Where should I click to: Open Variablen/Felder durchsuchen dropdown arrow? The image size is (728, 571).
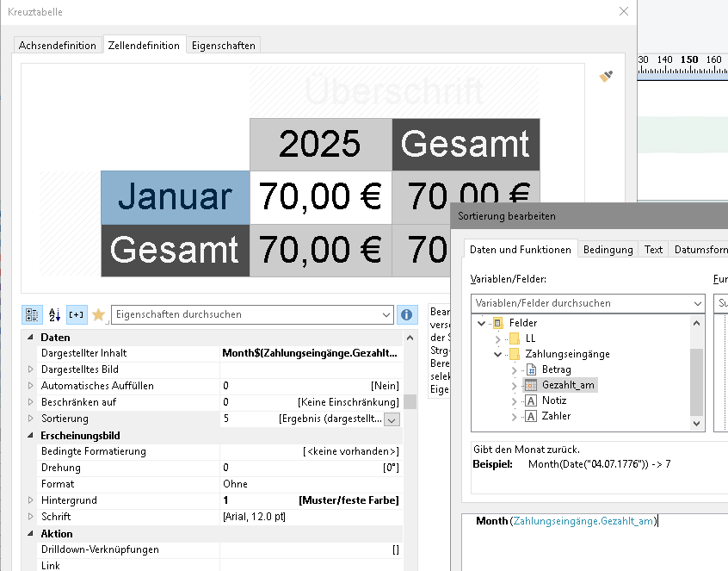click(x=697, y=303)
